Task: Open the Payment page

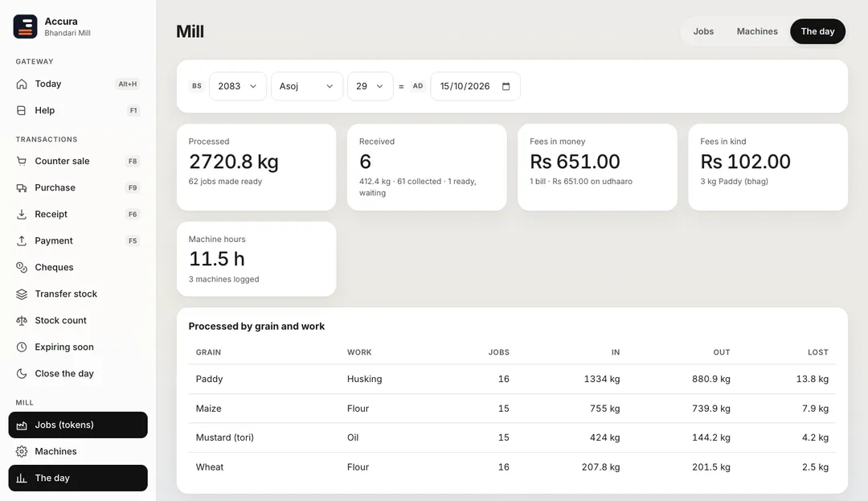Action: (x=78, y=240)
